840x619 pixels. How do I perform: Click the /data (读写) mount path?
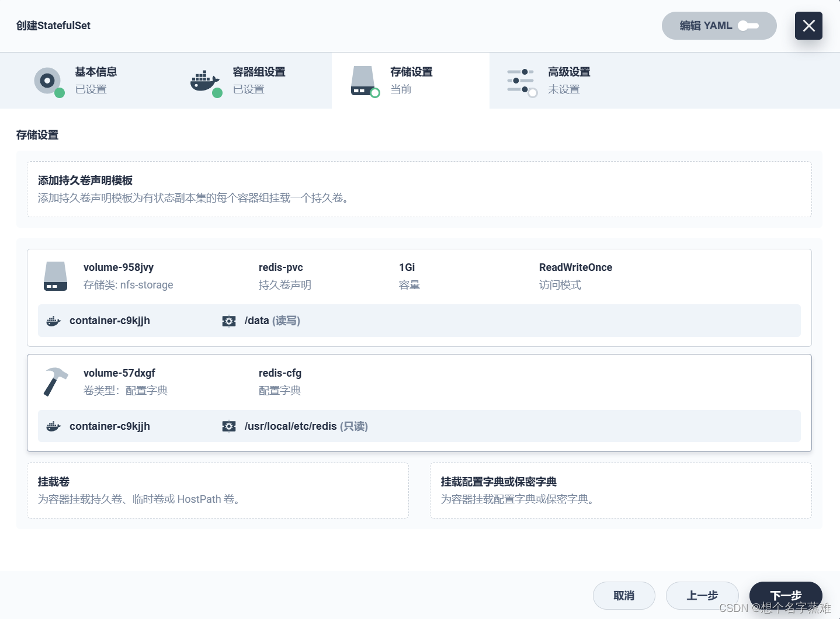click(x=272, y=321)
